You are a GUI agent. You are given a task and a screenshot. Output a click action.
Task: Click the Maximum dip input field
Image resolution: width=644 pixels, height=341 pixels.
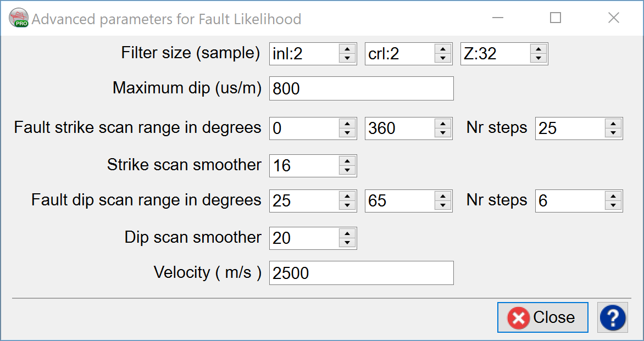[x=361, y=88]
